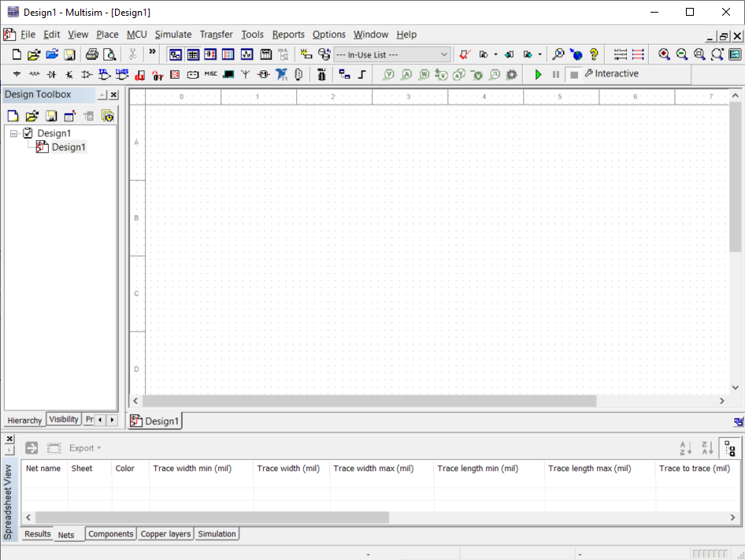Toggle full screen view icon
The height and width of the screenshot is (560, 745).
[x=735, y=54]
